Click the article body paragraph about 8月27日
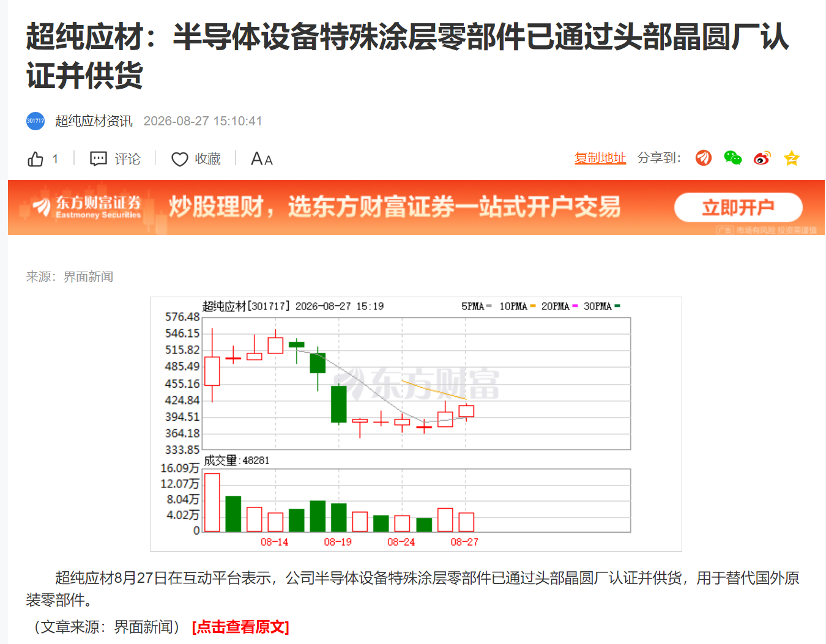Viewport: 826px width, 644px height. 412,589
